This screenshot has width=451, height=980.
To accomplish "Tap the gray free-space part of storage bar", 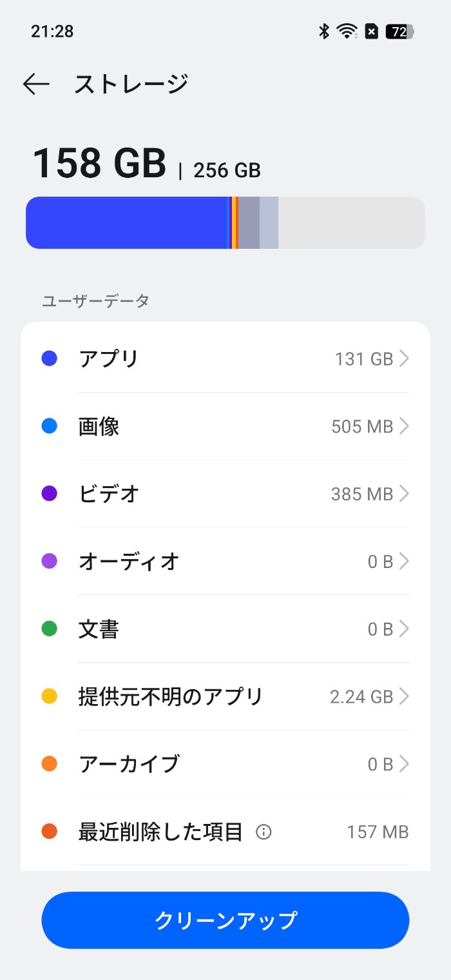I will pos(352,222).
